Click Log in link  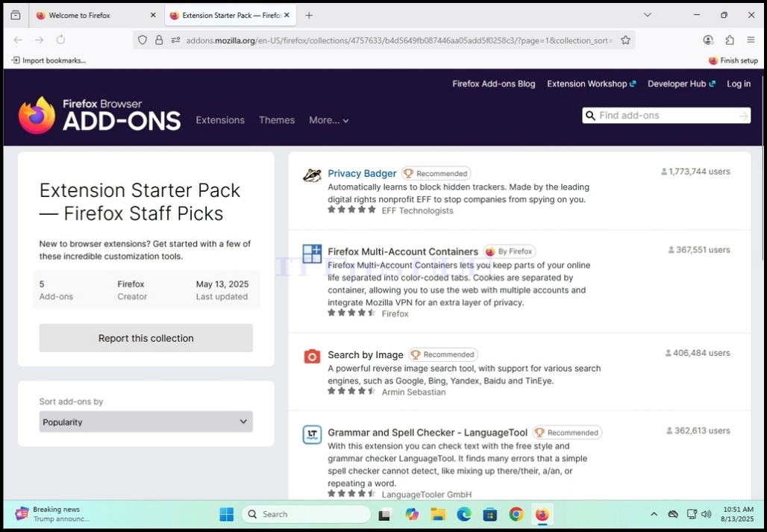pos(739,84)
